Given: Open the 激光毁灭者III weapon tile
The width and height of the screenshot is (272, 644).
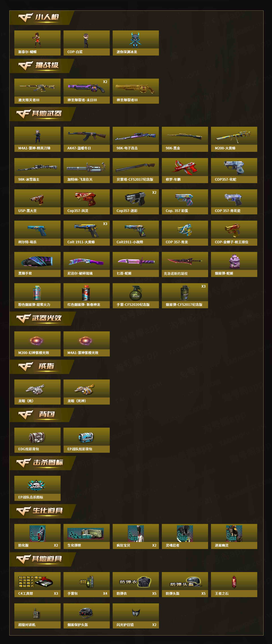Looking at the screenshot, I should point(37,91).
